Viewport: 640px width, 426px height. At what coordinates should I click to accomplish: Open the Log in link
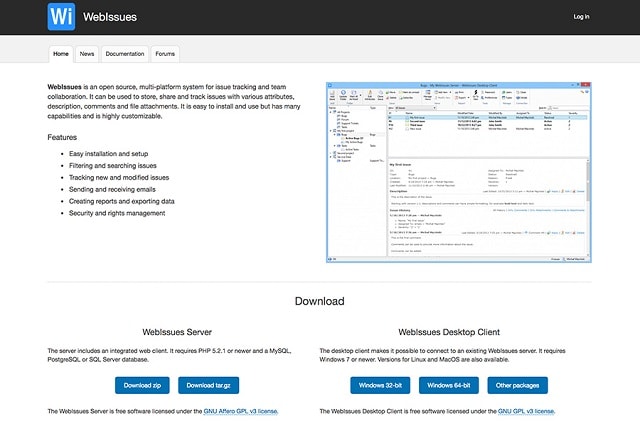tap(581, 17)
